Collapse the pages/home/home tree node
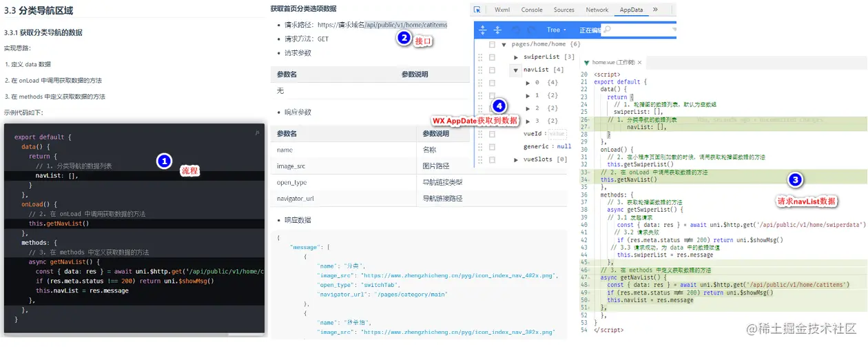This screenshot has height=347, width=868. point(504,44)
